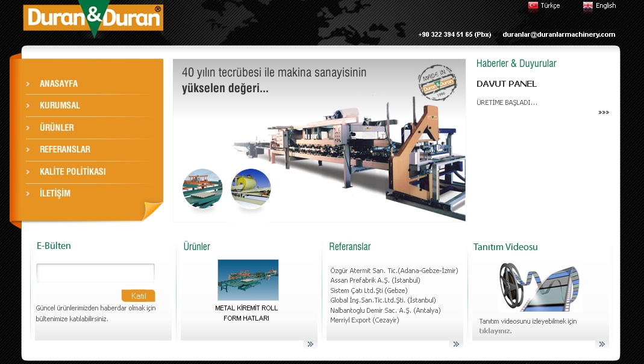The width and height of the screenshot is (644, 364).
Task: Click the Katıl subscribe button
Action: (139, 296)
